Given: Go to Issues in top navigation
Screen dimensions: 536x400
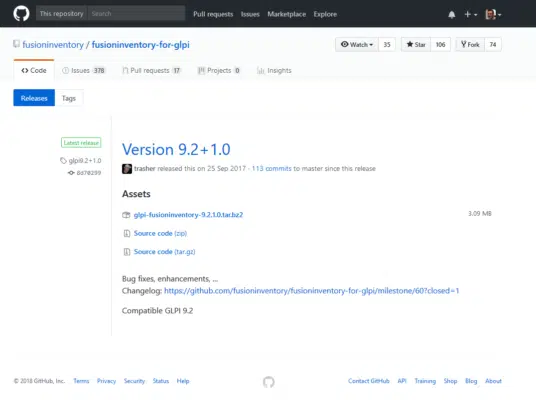Looking at the screenshot, I should [x=250, y=14].
